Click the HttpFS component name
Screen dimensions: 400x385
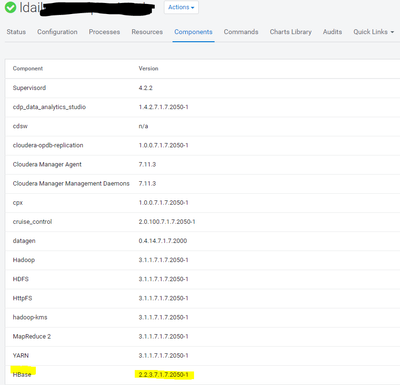22,298
